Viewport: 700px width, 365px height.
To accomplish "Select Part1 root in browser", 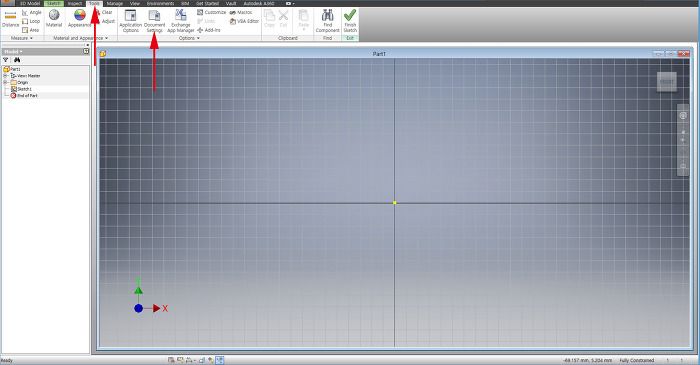I will (x=12, y=69).
